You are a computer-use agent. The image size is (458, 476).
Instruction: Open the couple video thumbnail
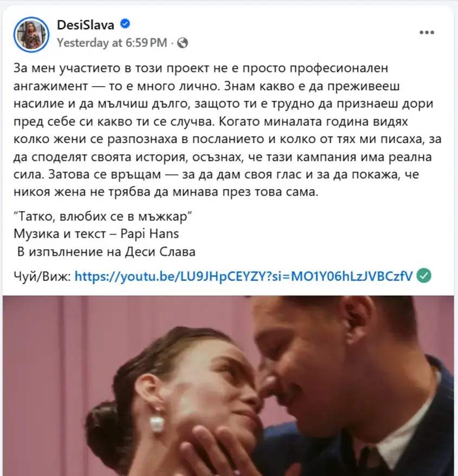pyautogui.click(x=228, y=385)
